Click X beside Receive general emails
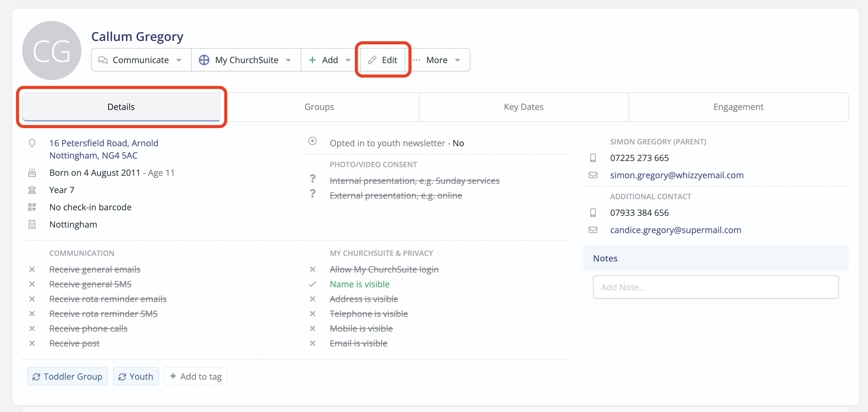This screenshot has height=412, width=868. [32, 269]
